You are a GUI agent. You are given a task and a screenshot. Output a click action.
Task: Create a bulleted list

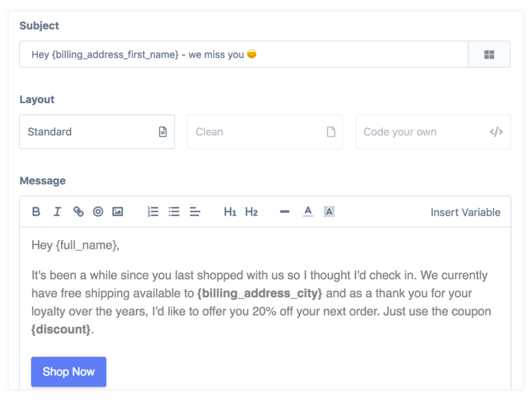point(174,211)
